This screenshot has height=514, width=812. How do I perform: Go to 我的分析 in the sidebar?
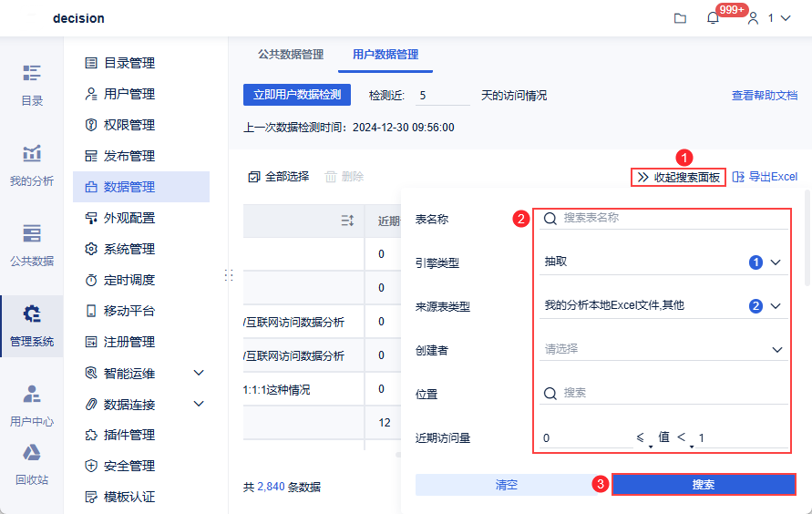[32, 165]
